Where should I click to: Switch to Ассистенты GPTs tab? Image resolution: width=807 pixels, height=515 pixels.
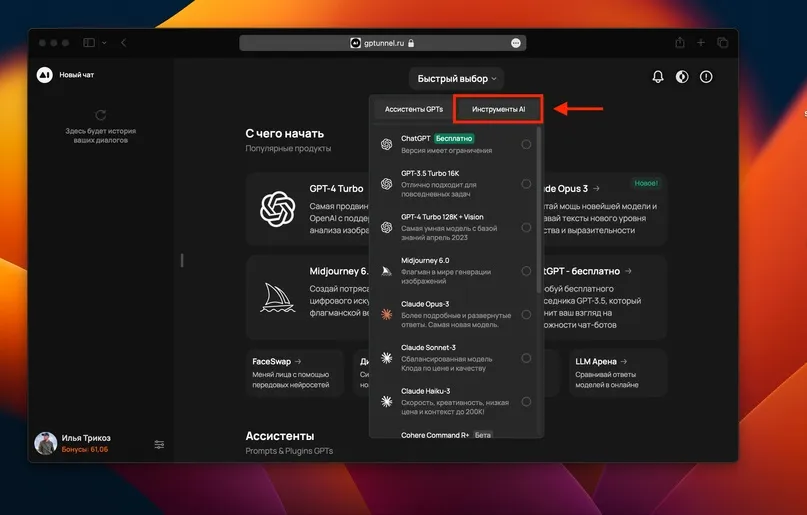click(x=414, y=109)
